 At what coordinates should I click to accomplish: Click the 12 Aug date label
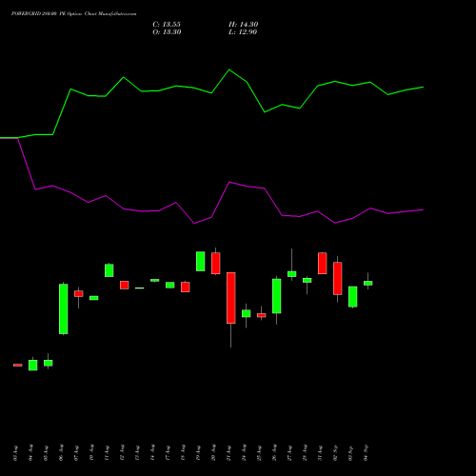122,453
